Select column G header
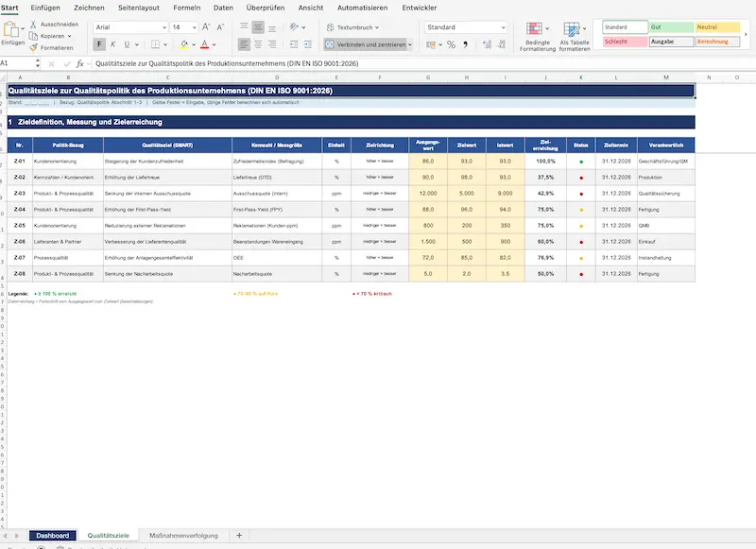The width and height of the screenshot is (756, 549). 428,77
